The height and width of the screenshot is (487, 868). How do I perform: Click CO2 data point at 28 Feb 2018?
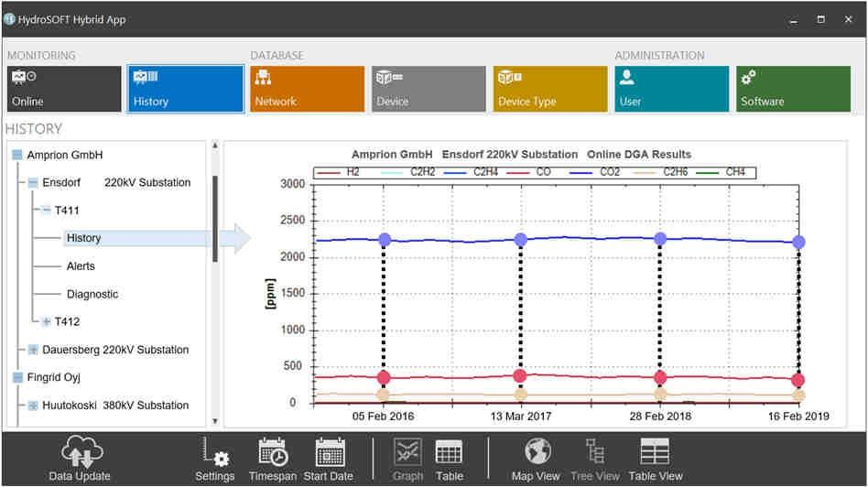660,239
